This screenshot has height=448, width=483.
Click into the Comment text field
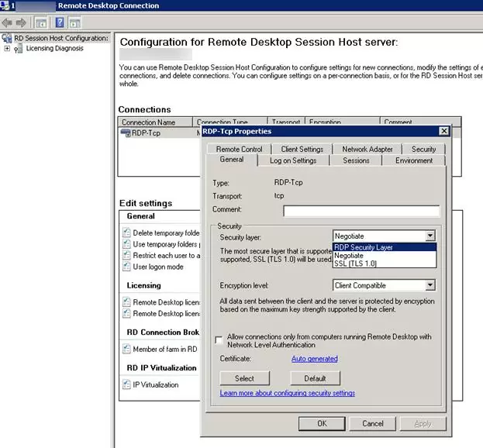[361, 210]
